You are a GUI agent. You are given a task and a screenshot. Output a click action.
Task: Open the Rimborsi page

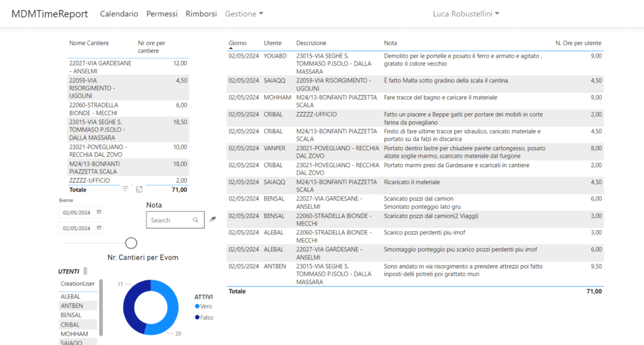pos(201,14)
